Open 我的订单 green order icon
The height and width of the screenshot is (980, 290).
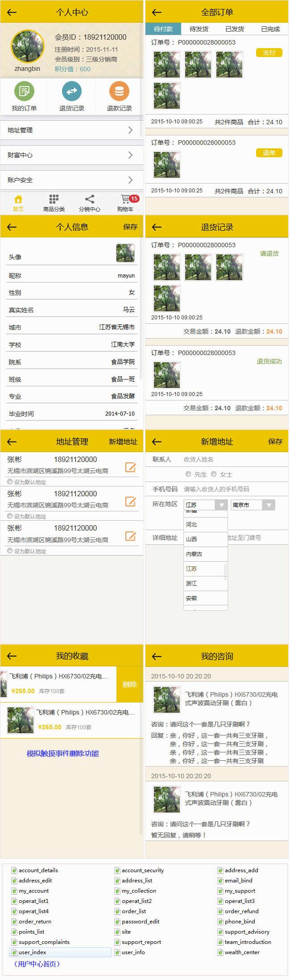pyautogui.click(x=24, y=91)
